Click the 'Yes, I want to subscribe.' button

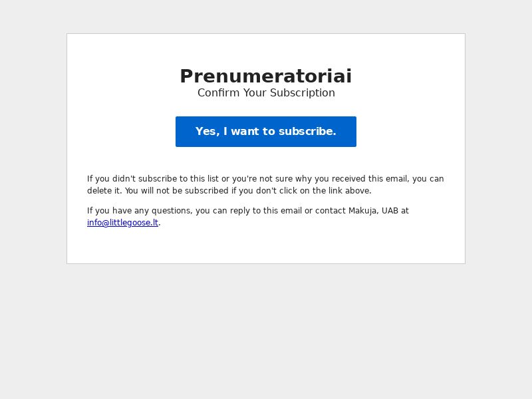265,132
